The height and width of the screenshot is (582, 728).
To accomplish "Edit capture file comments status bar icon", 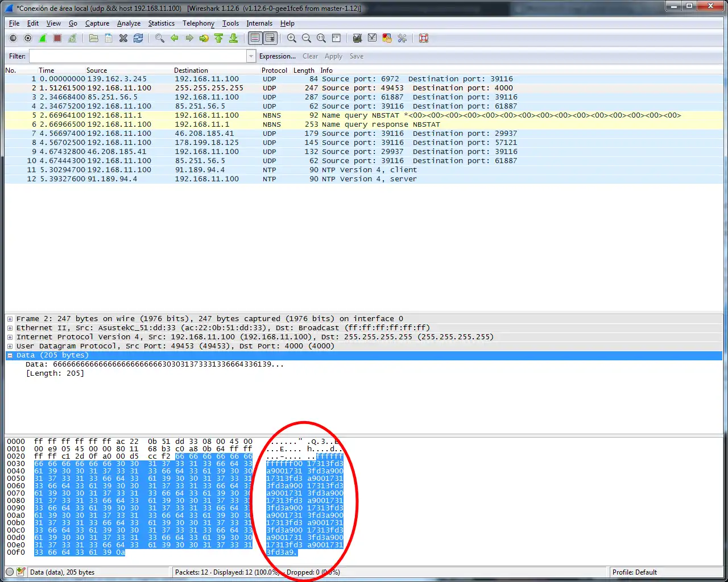I will 21,572.
